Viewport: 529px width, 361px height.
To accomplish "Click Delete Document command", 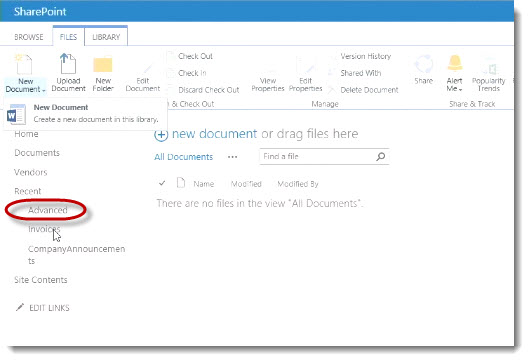I will (x=369, y=90).
